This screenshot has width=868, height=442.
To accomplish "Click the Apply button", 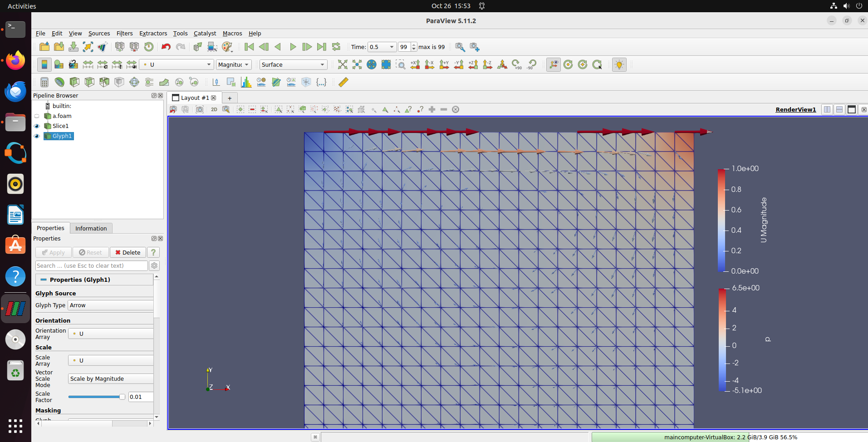I will pos(53,252).
